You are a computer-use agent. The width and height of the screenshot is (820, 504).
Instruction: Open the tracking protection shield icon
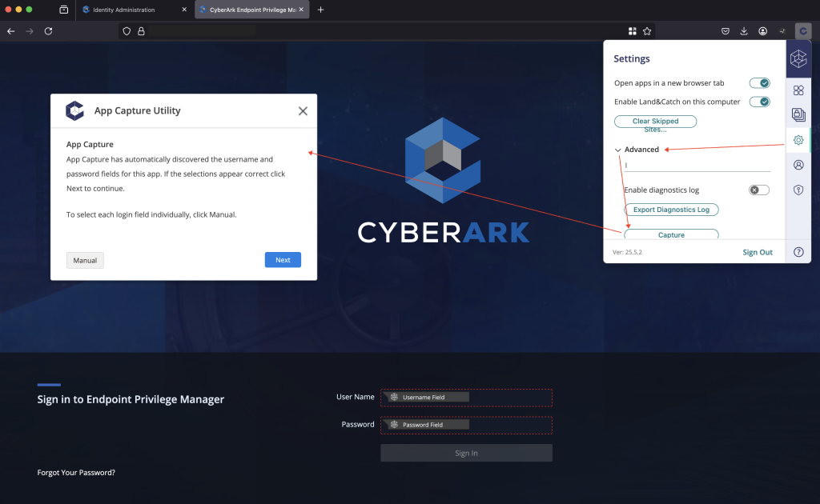127,31
